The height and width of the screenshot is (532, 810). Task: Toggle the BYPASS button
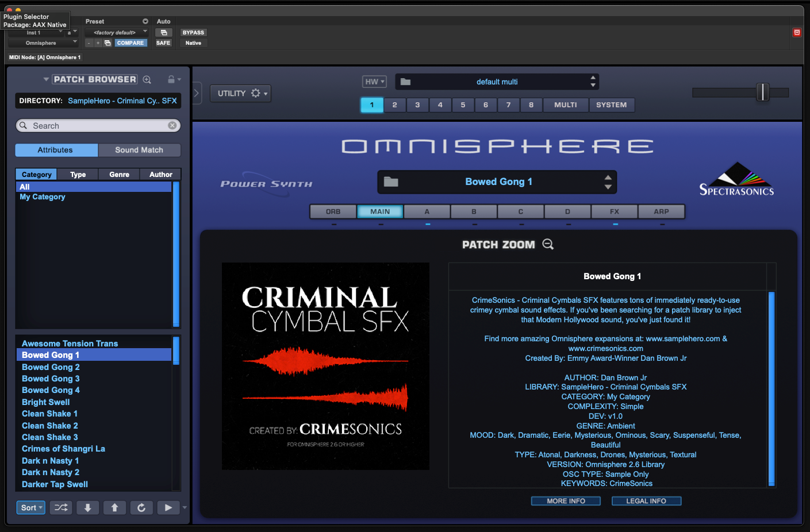(x=193, y=33)
